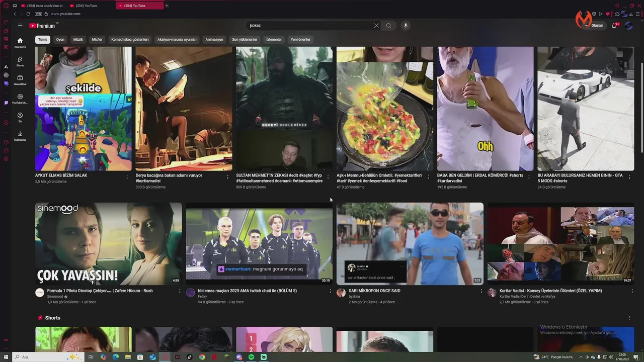The height and width of the screenshot is (362, 644).
Task: Click the VPN badge in the address bar
Action: [x=39, y=14]
